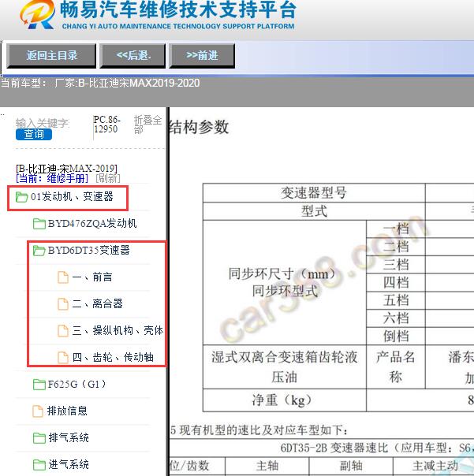Click the 一档 table cell
This screenshot has width=474, height=476.
tap(396, 229)
